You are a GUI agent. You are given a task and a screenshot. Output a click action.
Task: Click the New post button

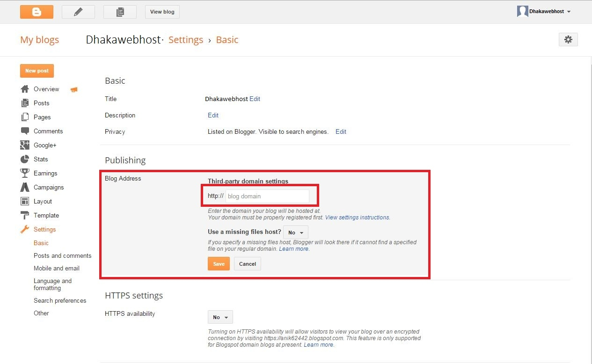pyautogui.click(x=37, y=71)
